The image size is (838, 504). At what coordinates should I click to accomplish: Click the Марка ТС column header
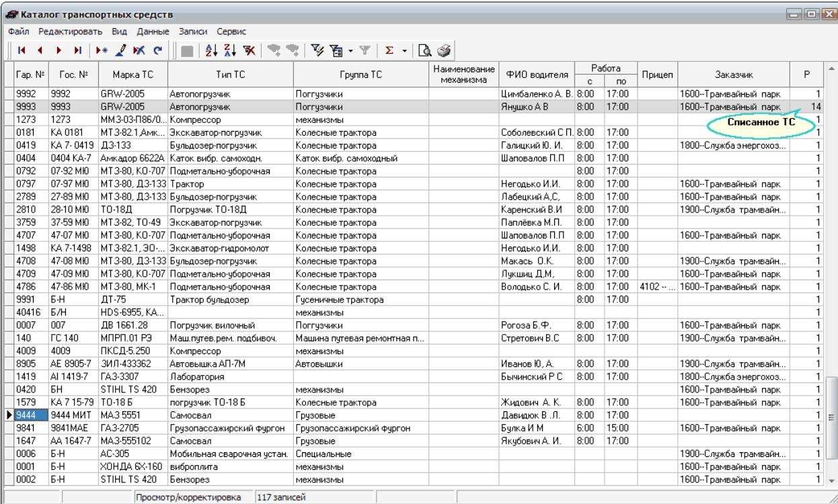click(x=132, y=75)
